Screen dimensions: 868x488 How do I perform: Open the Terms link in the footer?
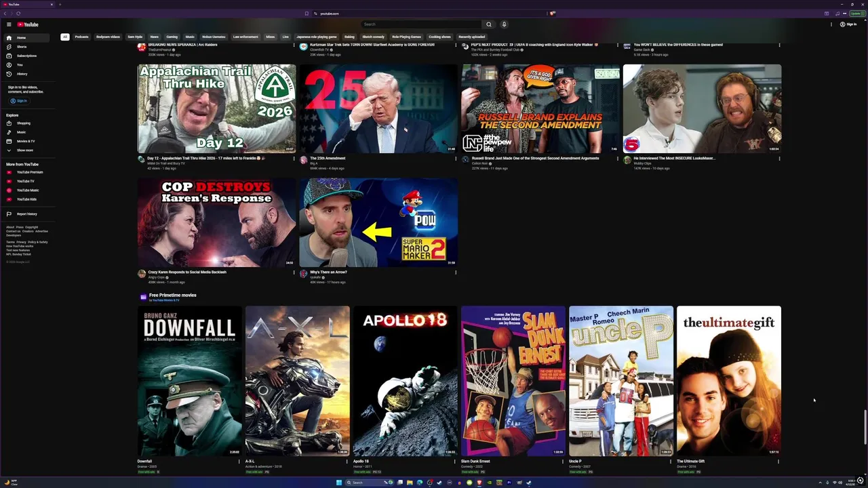(x=10, y=242)
